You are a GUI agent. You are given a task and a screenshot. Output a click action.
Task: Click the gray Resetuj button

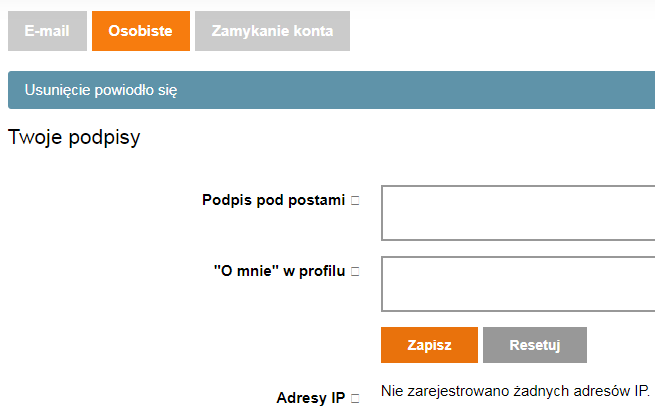click(x=534, y=345)
